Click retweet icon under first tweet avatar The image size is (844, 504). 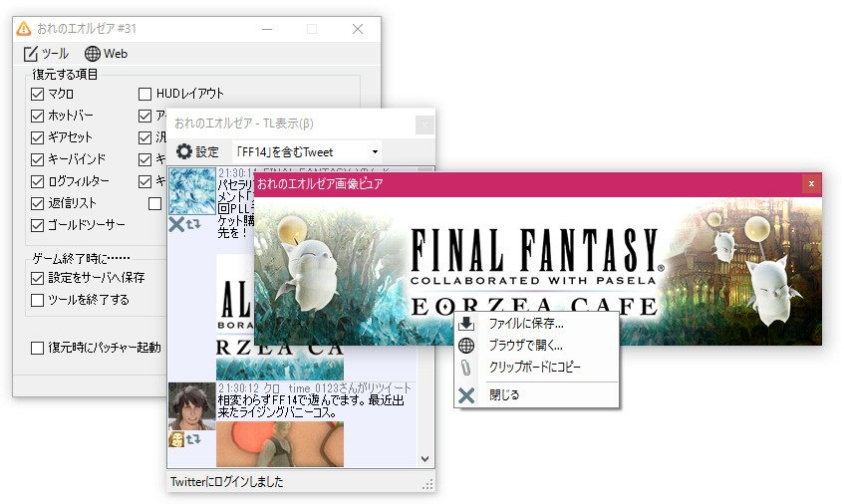[x=193, y=224]
